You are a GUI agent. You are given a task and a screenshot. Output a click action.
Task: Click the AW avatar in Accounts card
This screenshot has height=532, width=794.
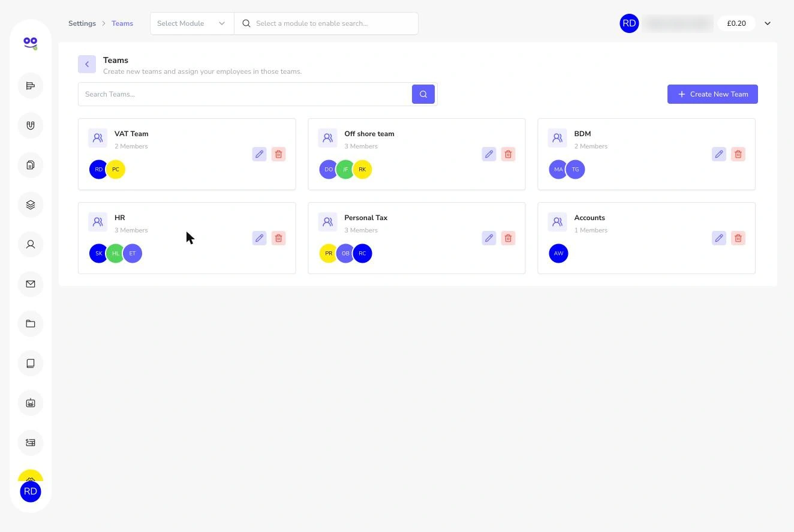[x=558, y=254]
